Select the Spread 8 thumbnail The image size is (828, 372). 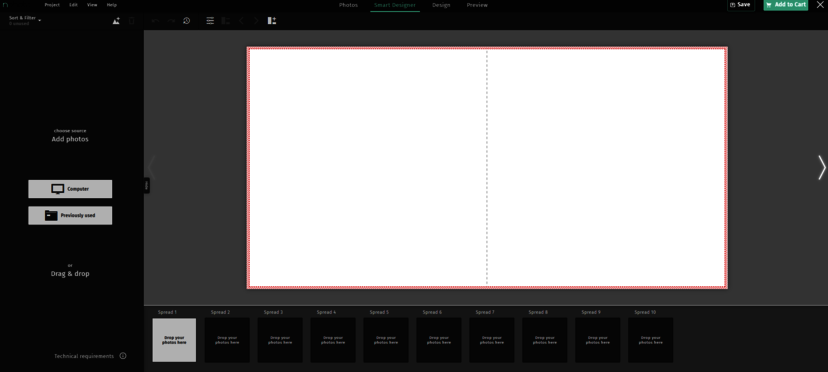(544, 340)
